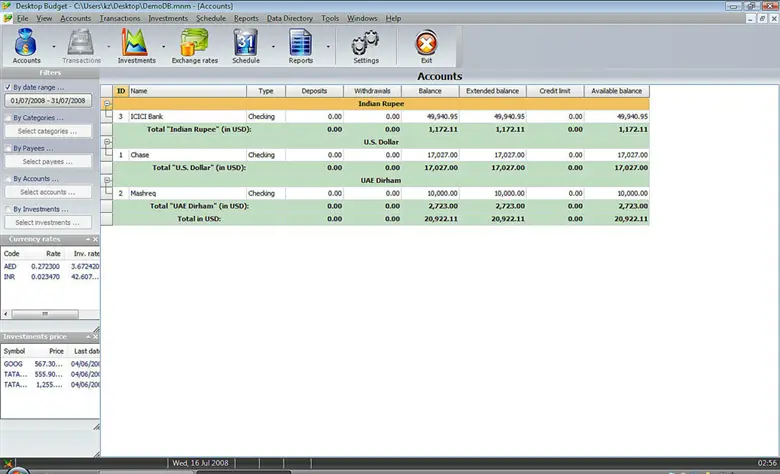Screen dimensions: 780x474
Task: Open the Transactions menu
Action: (120, 18)
